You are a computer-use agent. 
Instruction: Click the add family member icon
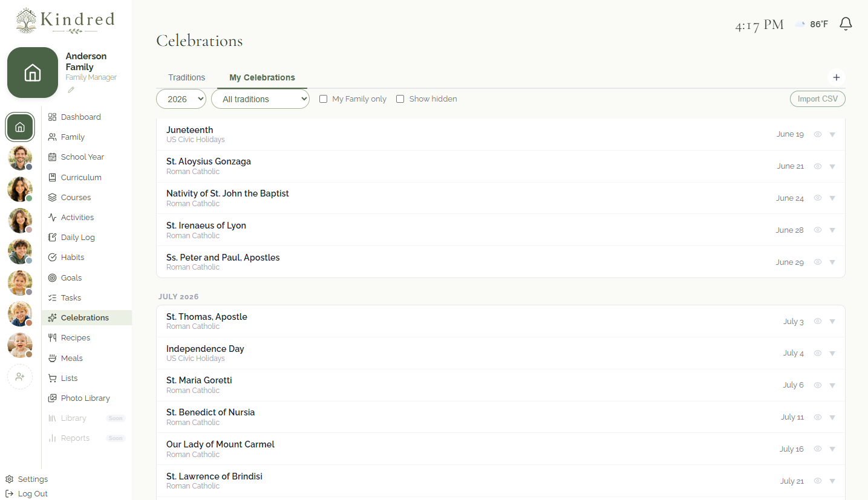click(20, 377)
